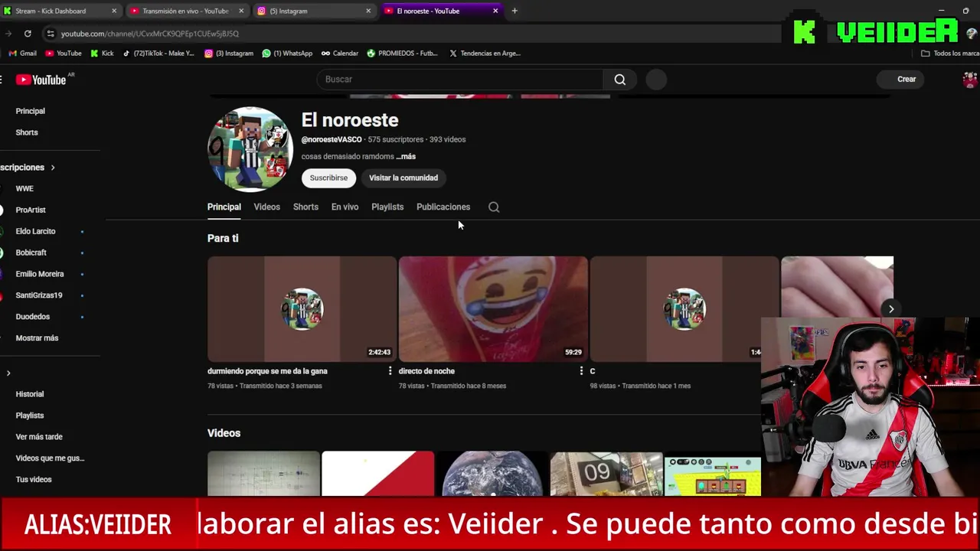Reload the page with refresh icon
The width and height of the screenshot is (980, 551).
pyautogui.click(x=28, y=34)
